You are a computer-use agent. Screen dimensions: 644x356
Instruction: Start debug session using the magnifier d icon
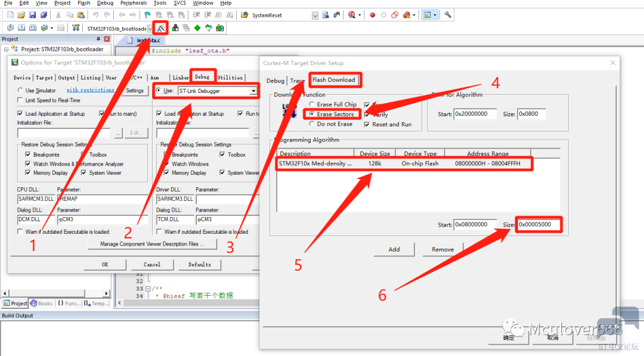coord(352,15)
